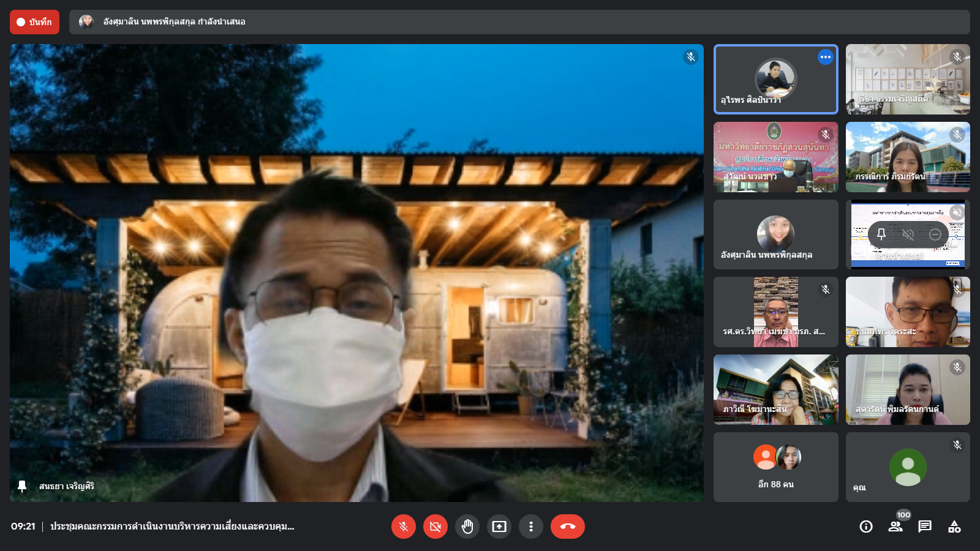
Task: Pin the presentation tile using its pin icon
Action: pos(881,234)
